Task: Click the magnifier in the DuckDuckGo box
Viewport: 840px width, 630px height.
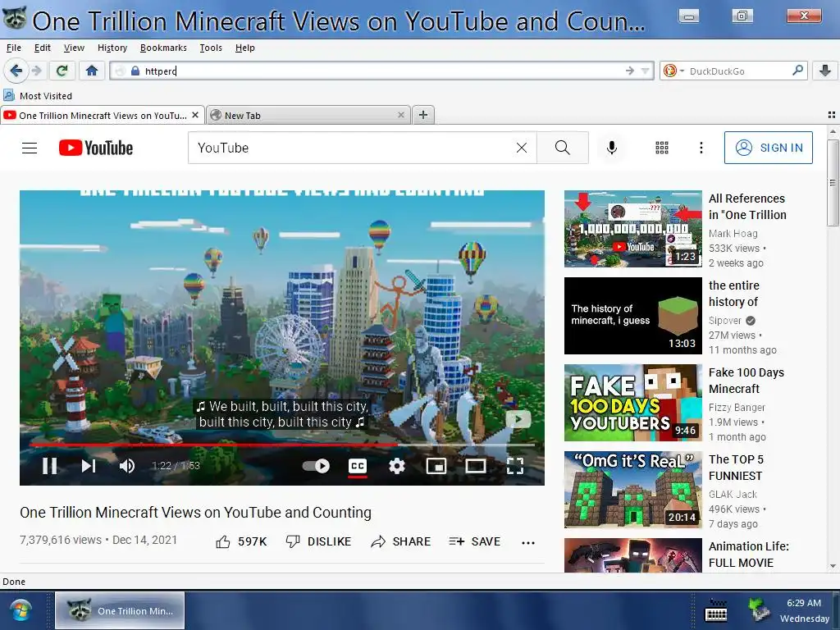Action: click(x=797, y=71)
